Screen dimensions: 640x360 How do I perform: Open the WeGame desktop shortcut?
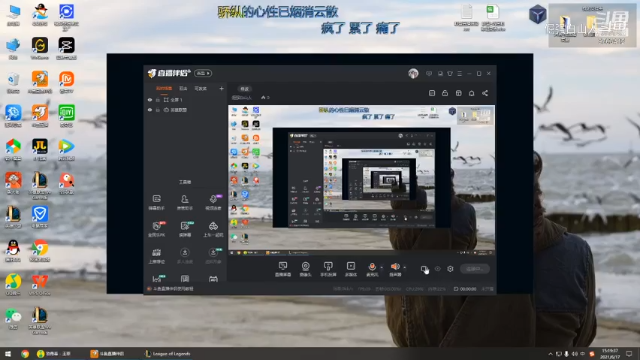(x=40, y=48)
